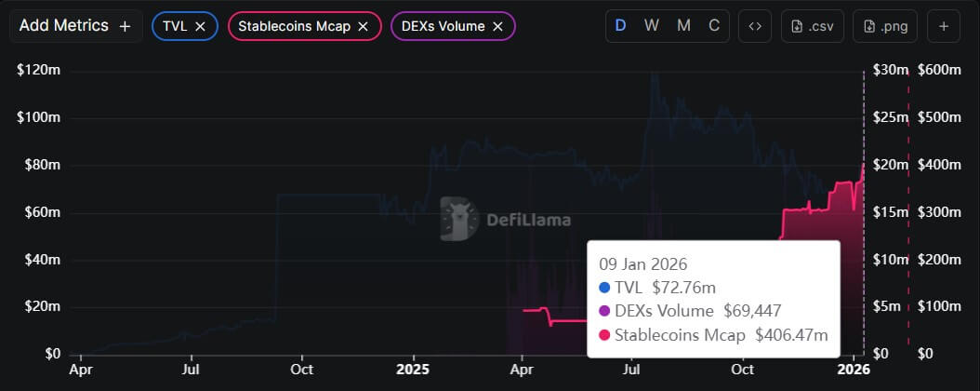Click the 2025 label on x-axis
Image resolution: width=980 pixels, height=391 pixels.
(412, 370)
